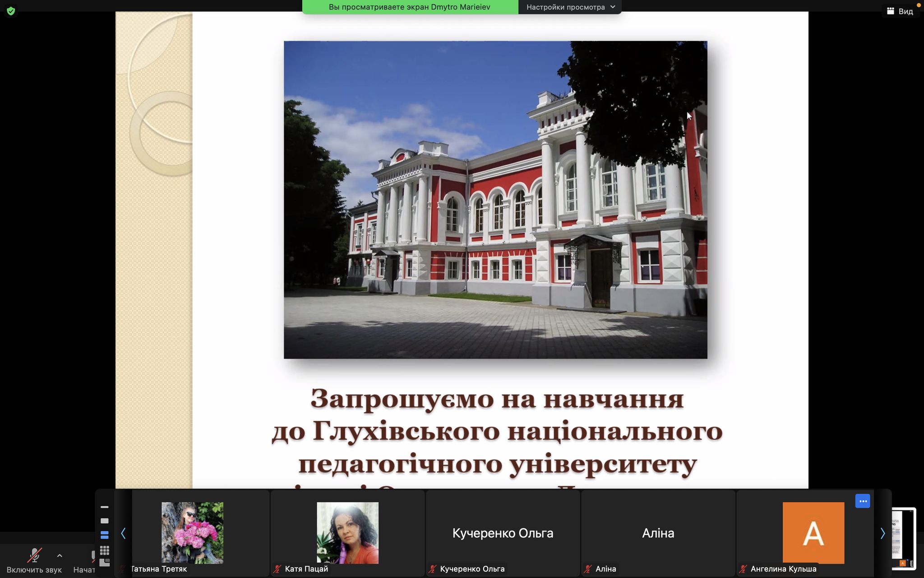The width and height of the screenshot is (924, 578).
Task: Select the Аліна participant tile
Action: [x=658, y=533]
